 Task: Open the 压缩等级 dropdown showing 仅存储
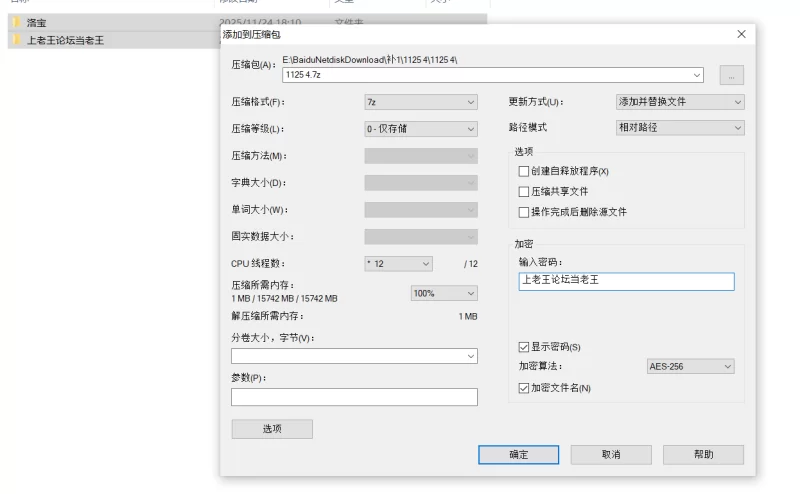[x=421, y=129]
